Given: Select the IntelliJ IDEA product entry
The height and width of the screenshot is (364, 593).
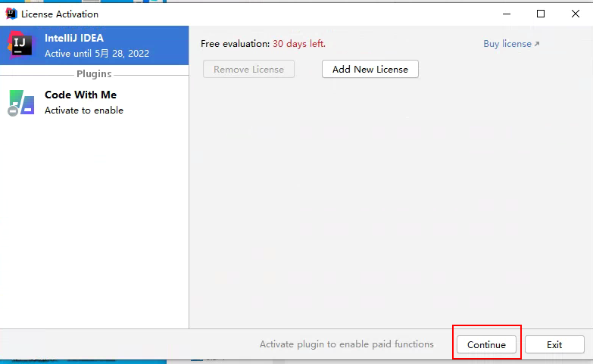Looking at the screenshot, I should [x=74, y=39].
